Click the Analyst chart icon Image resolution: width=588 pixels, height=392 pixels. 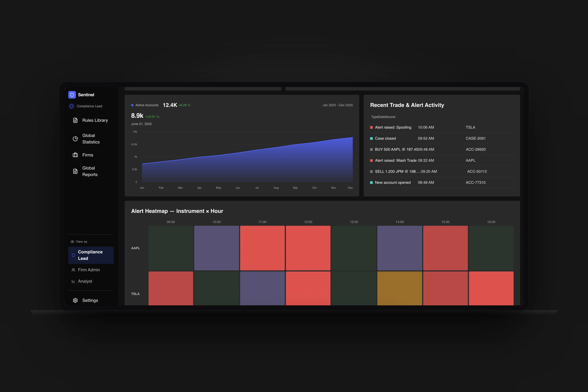tap(73, 281)
